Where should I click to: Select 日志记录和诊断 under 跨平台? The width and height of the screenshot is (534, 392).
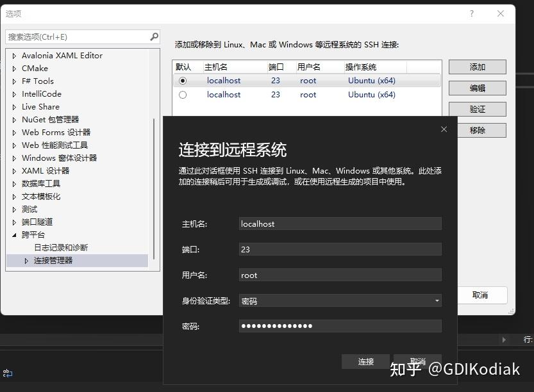(x=60, y=247)
